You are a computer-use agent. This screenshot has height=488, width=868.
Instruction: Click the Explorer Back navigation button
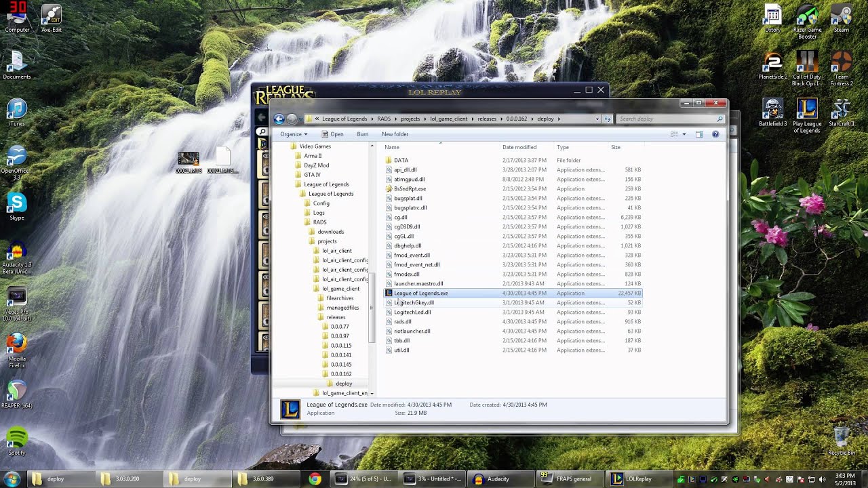(279, 119)
